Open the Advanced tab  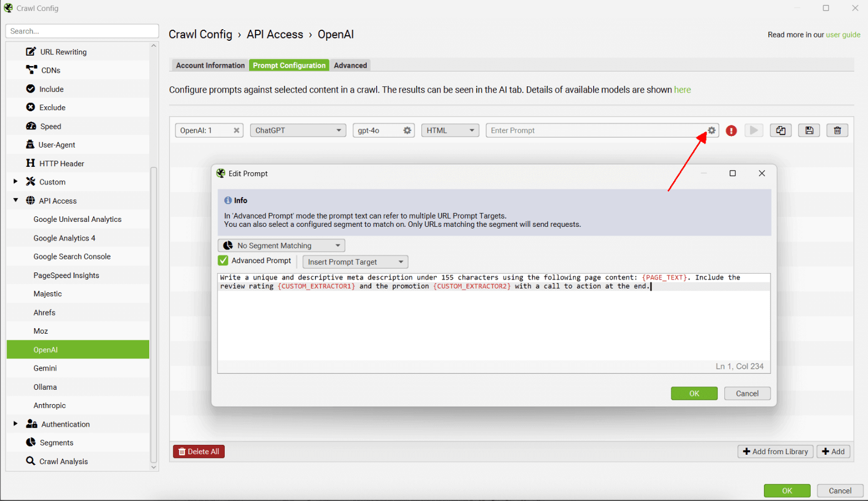point(350,66)
